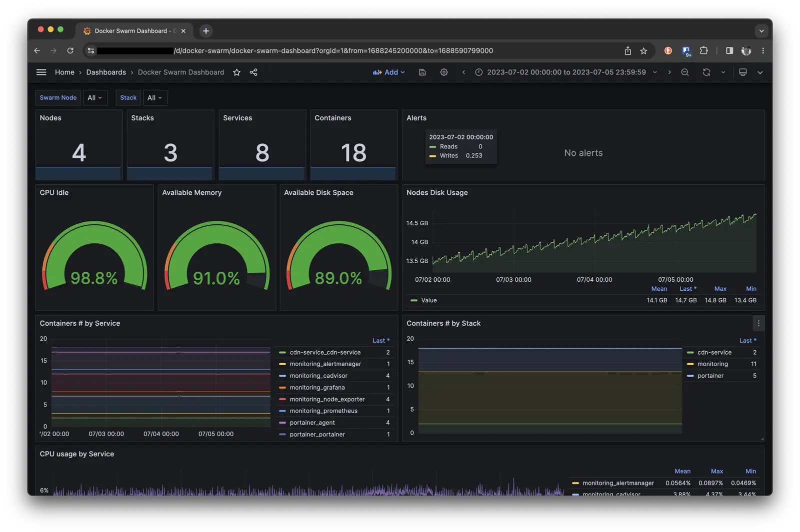This screenshot has width=800, height=532.
Task: Hide the Value series in Nodes Disk Usage
Action: (x=428, y=300)
